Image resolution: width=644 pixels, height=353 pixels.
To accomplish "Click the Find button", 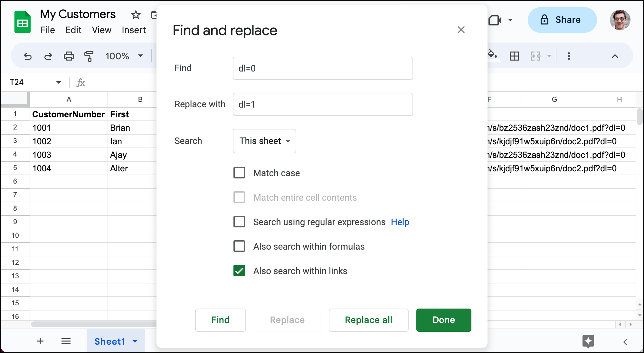I will pyautogui.click(x=221, y=320).
